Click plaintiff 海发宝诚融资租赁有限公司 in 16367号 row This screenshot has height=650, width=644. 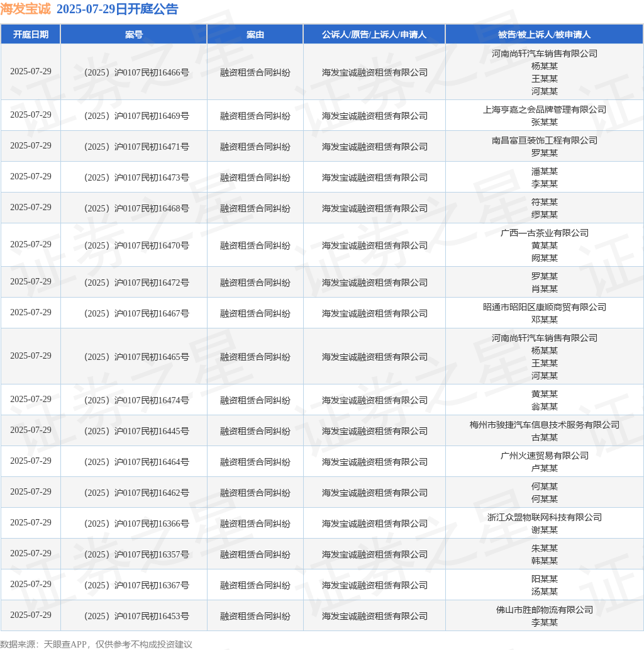[x=375, y=585]
